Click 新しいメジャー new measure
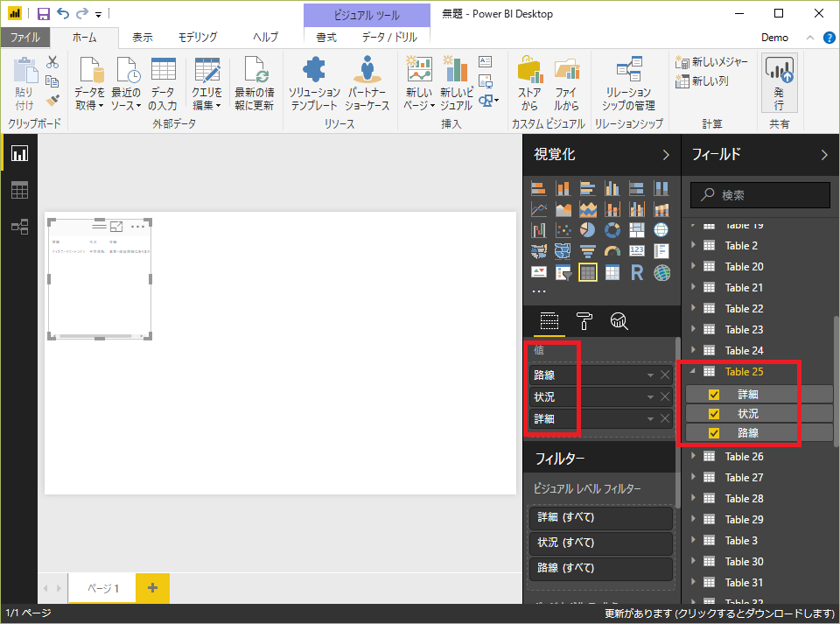 [711, 62]
